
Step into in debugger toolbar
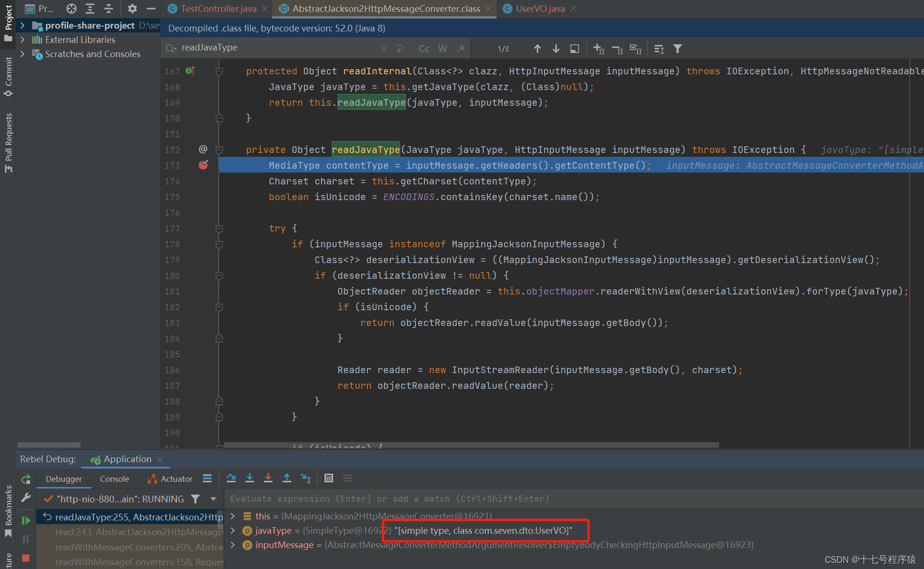[250, 478]
